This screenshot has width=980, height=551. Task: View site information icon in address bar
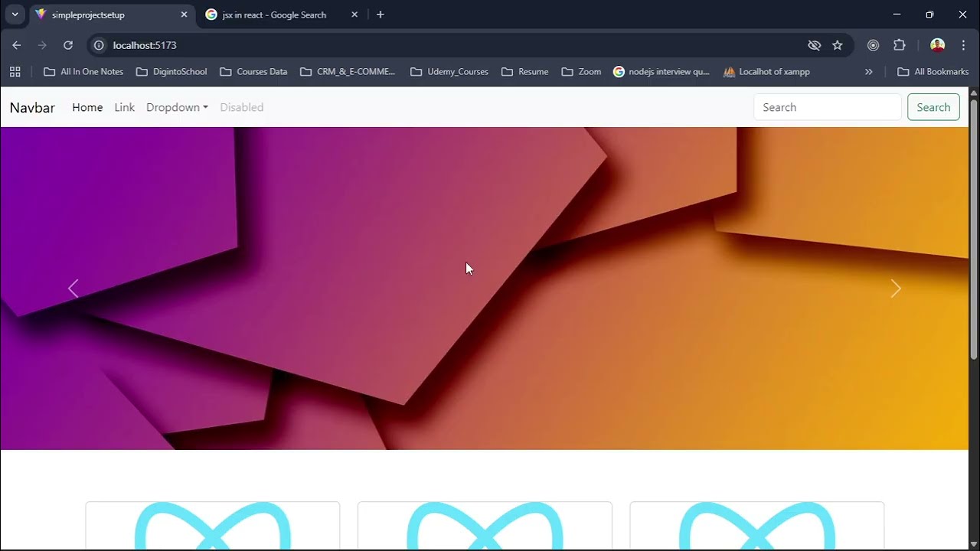coord(99,45)
